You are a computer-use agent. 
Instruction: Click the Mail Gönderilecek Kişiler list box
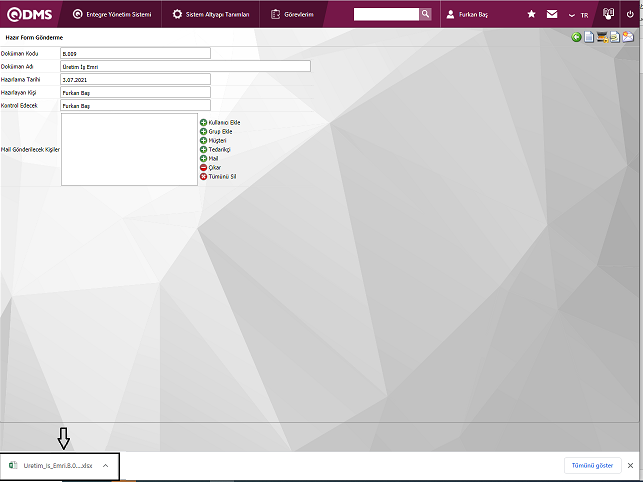pyautogui.click(x=129, y=149)
